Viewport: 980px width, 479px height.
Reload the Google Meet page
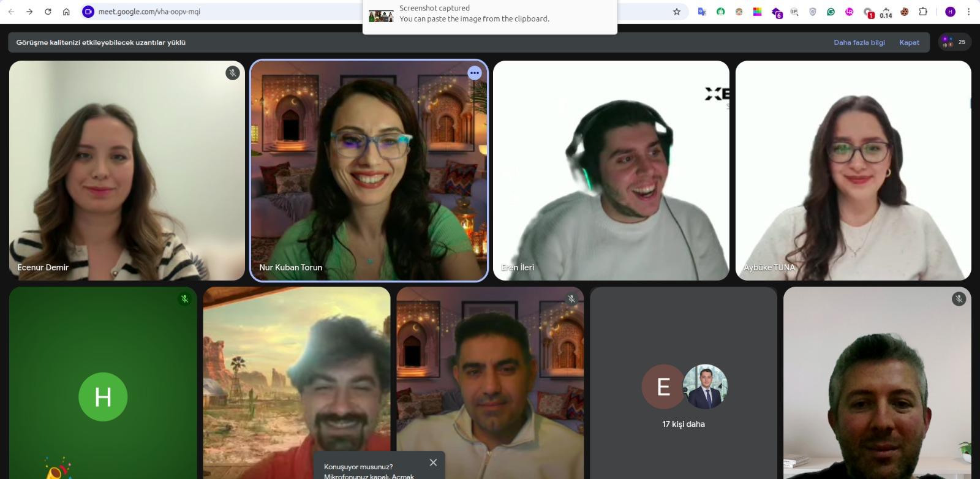(x=48, y=12)
